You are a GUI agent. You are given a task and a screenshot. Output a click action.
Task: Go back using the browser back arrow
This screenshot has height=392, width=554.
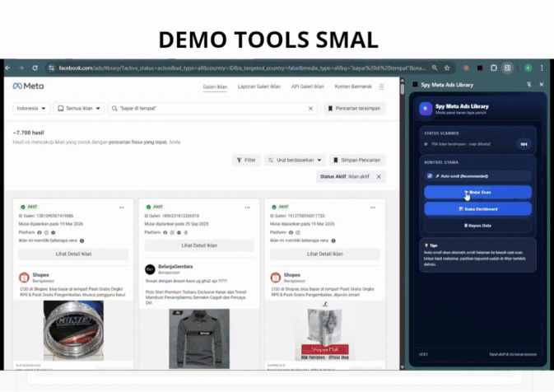pyautogui.click(x=7, y=68)
